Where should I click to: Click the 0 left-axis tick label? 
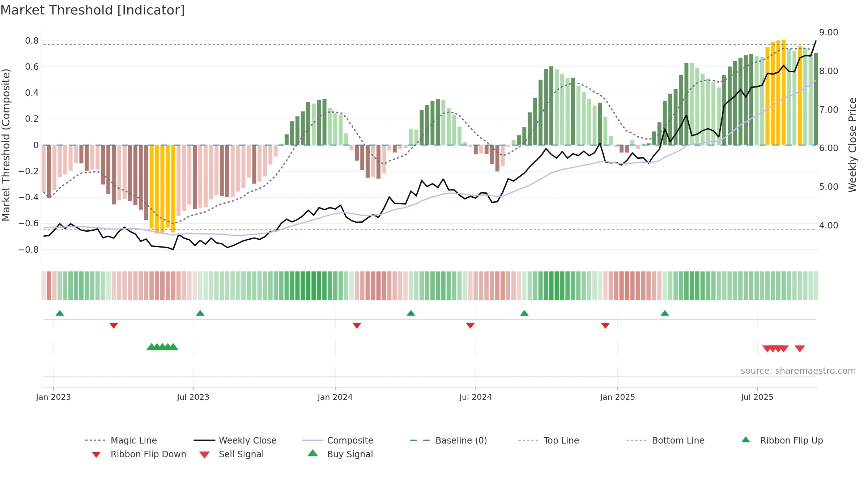pyautogui.click(x=36, y=145)
